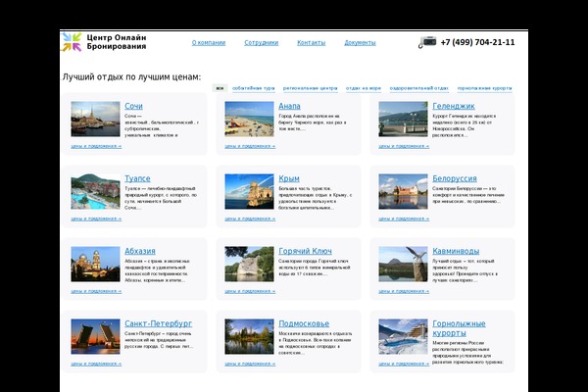Open «цены и предложения» under Кавминводы
588x392 pixels.
click(404, 291)
